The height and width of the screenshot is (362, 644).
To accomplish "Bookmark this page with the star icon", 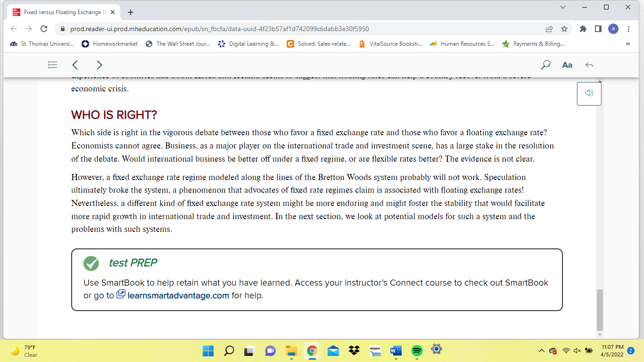I will [x=564, y=29].
